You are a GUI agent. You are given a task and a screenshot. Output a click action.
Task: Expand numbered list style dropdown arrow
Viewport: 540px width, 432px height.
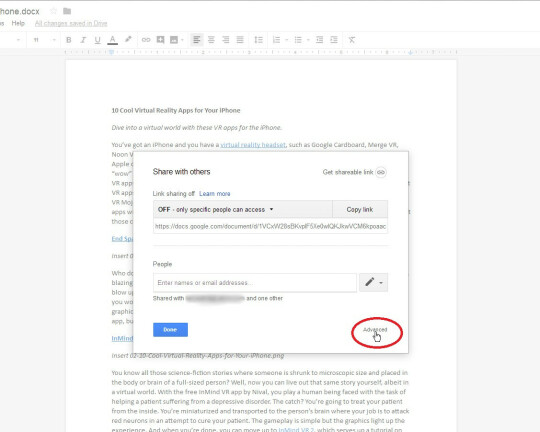287,40
